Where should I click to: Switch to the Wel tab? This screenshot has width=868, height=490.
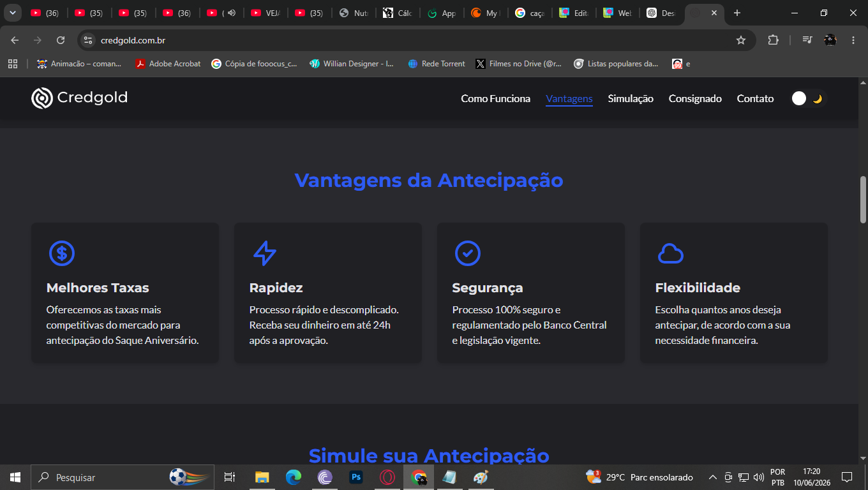click(x=618, y=13)
